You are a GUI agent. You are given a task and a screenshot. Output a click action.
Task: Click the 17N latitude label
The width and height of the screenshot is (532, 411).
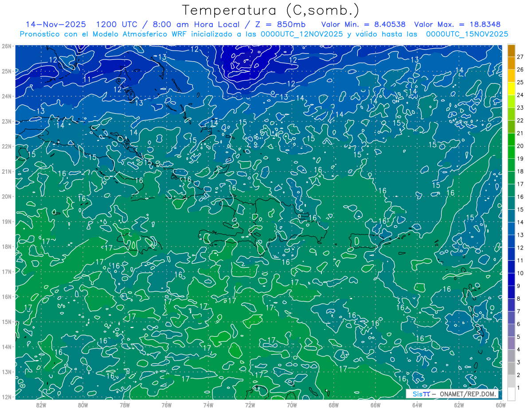coord(7,271)
